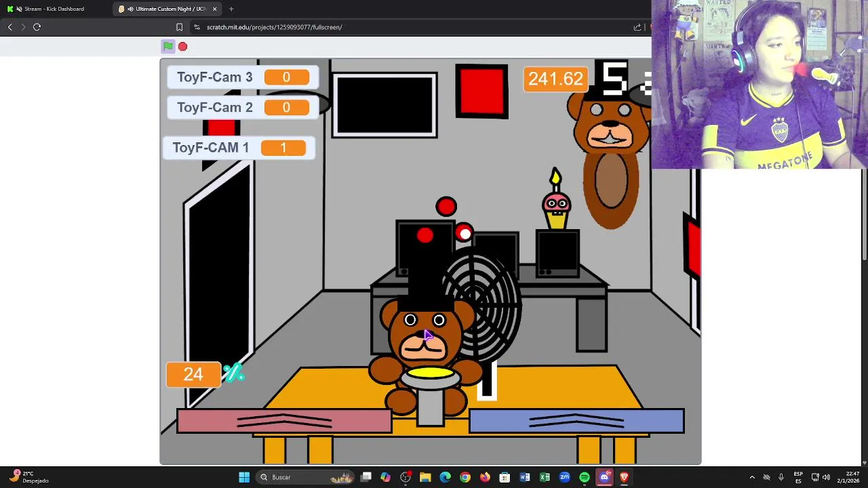Open the site settings icon in address bar
This screenshot has width=868, height=488.
(x=197, y=27)
